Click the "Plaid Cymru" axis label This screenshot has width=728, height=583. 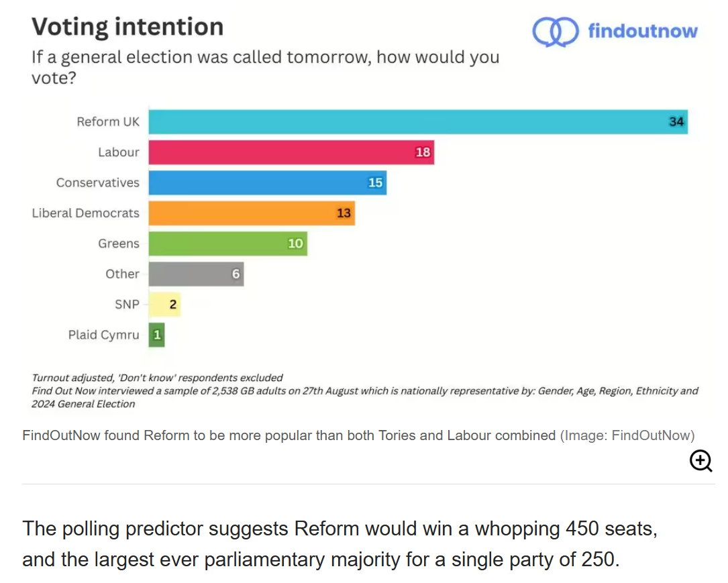click(x=104, y=335)
